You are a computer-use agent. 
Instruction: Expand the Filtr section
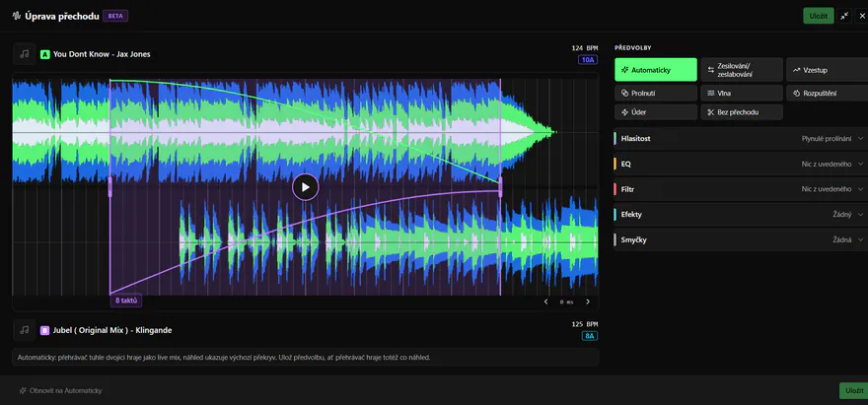(x=741, y=189)
